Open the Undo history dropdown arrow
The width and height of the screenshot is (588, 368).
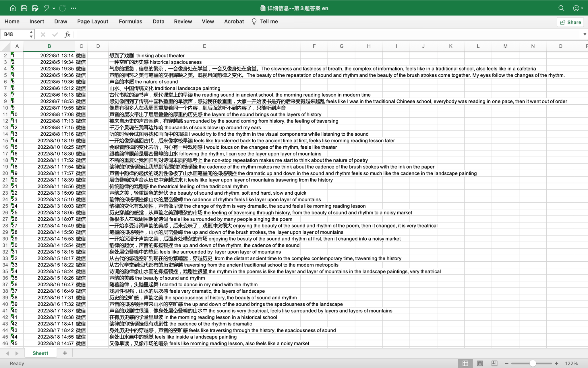(x=54, y=8)
